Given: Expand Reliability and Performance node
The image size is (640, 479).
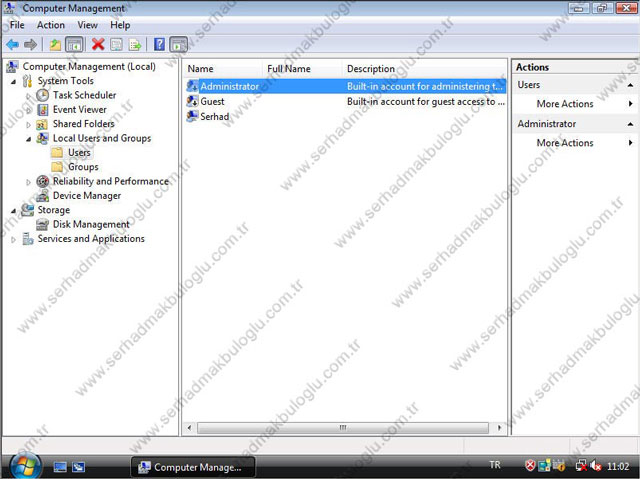Looking at the screenshot, I should click(x=28, y=182).
